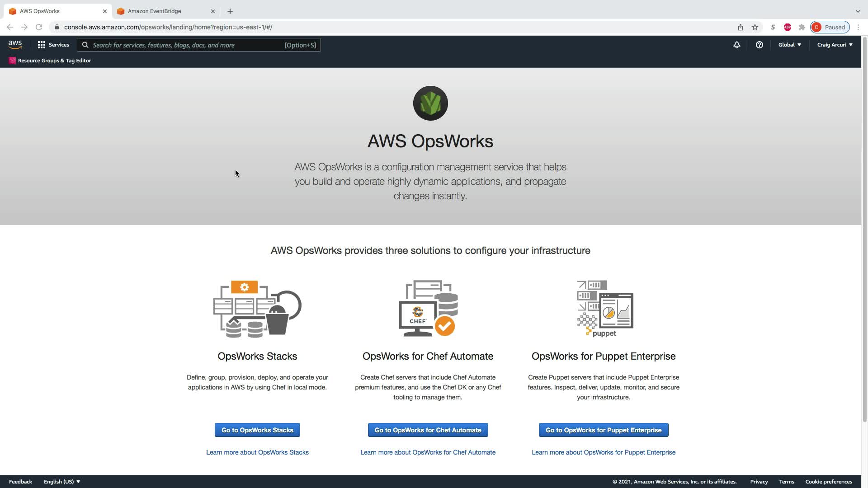Viewport: 868px width, 488px height.
Task: Click the AWS logo home icon
Action: (15, 44)
